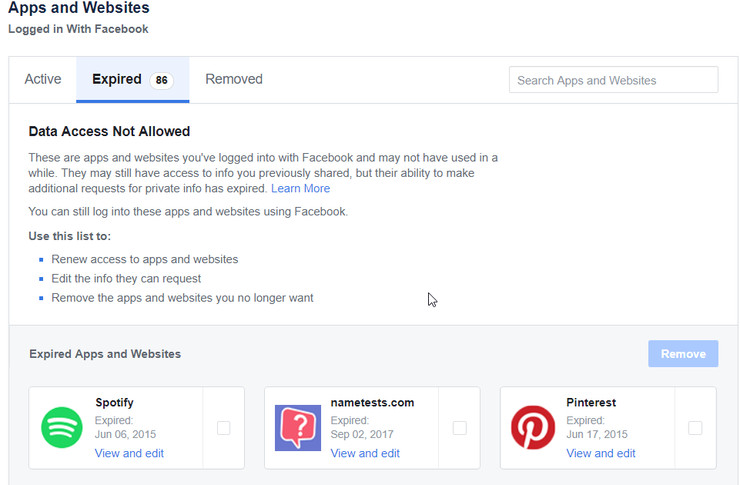
Task: Click the Apps and Websites page heading
Action: (x=78, y=8)
